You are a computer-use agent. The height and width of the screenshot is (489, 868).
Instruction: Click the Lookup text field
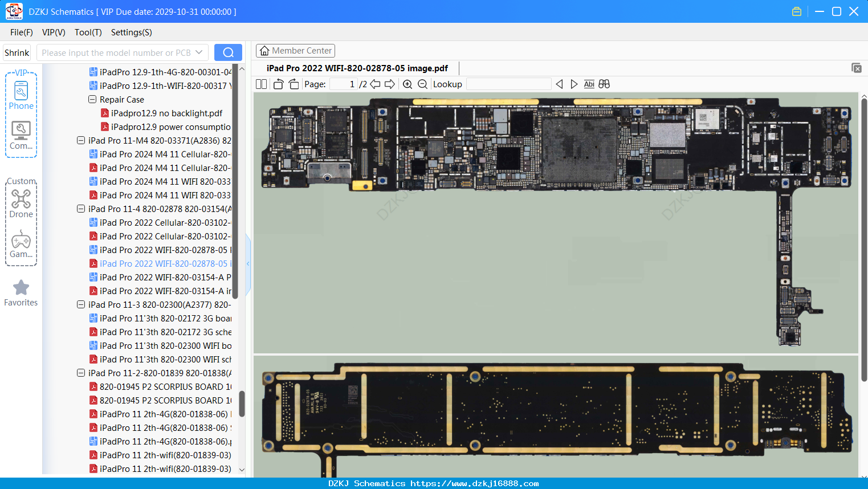[508, 84]
